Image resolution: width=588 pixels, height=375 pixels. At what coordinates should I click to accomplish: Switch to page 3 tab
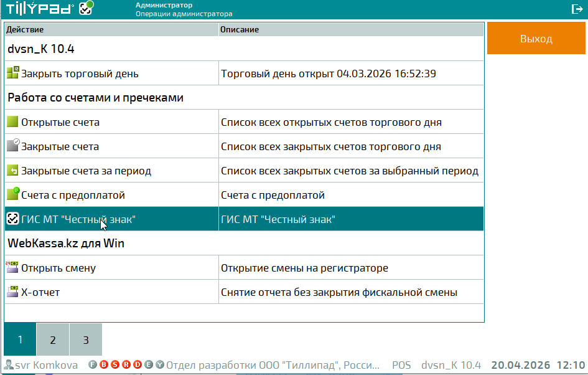click(86, 339)
